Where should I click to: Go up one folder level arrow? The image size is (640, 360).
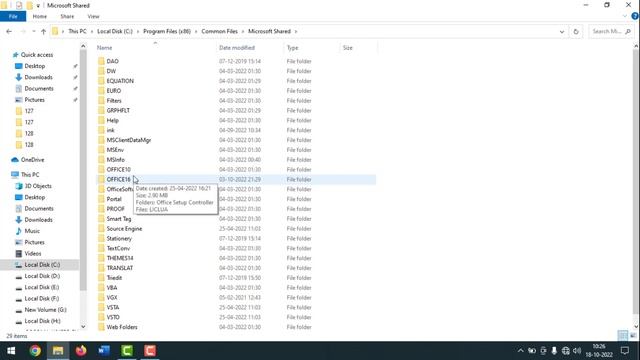pos(43,31)
